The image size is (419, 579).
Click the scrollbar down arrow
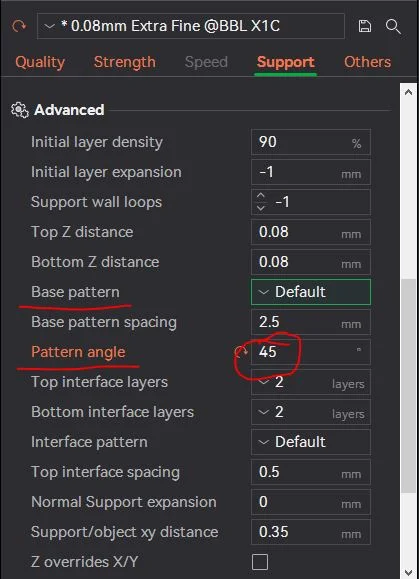(408, 572)
